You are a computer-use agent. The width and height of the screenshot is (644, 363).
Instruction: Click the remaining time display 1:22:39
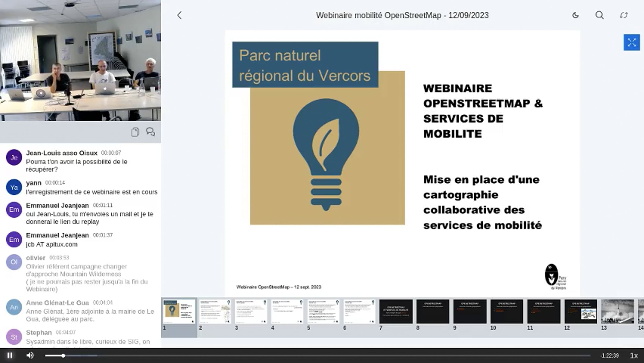pos(610,356)
